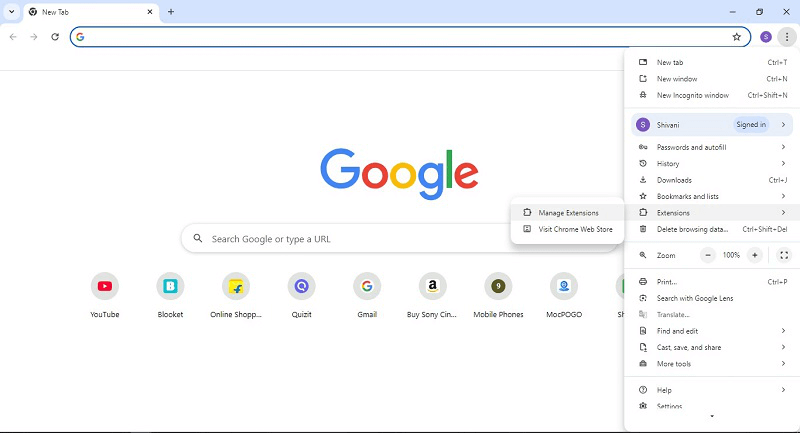Click the back navigation arrow

tap(13, 37)
